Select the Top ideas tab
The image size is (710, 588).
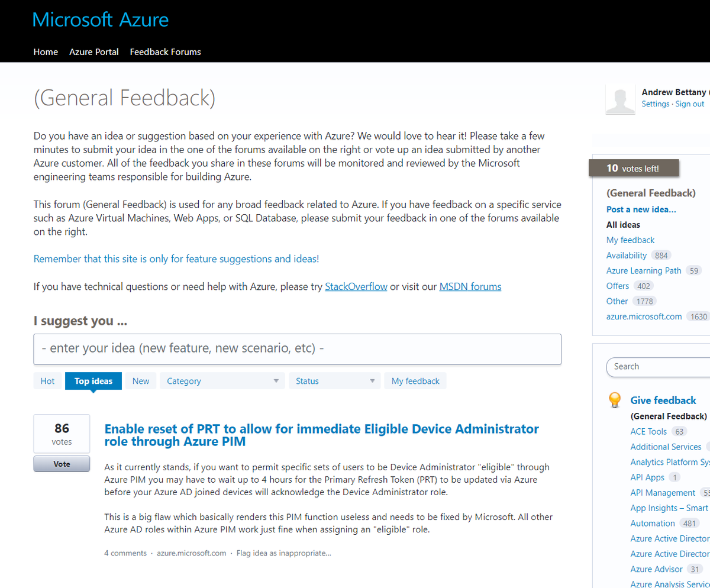click(93, 381)
